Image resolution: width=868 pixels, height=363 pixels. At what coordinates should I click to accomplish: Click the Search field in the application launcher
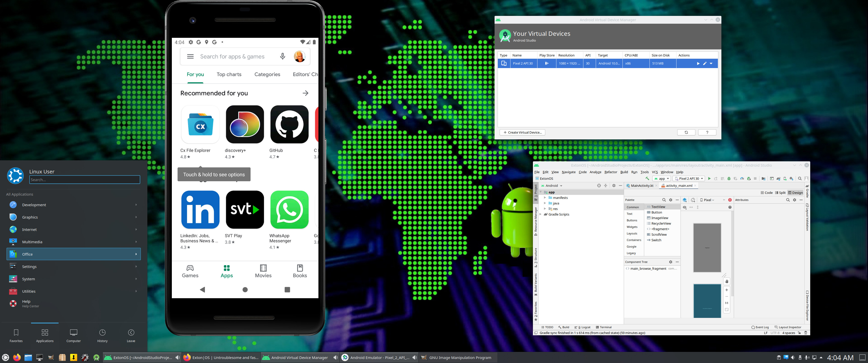[x=85, y=179]
